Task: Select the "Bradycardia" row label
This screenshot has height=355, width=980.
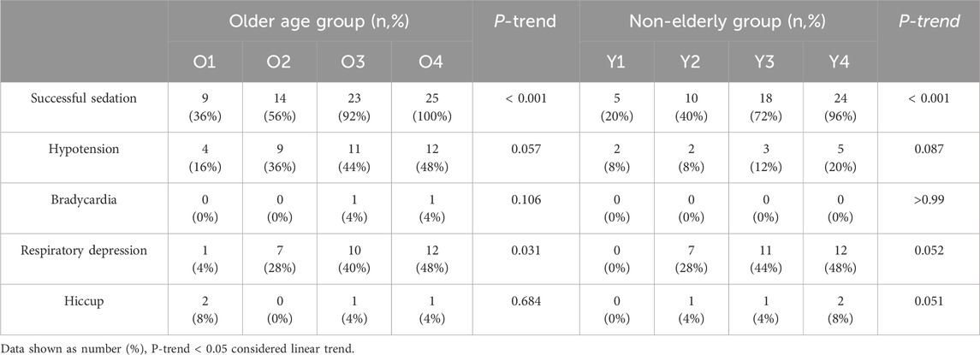Action: (x=85, y=200)
